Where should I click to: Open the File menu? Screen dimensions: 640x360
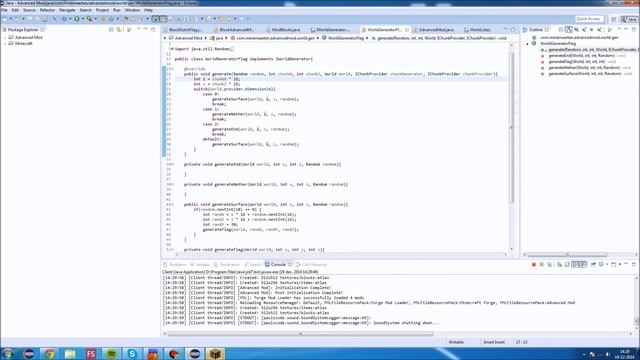(4, 10)
